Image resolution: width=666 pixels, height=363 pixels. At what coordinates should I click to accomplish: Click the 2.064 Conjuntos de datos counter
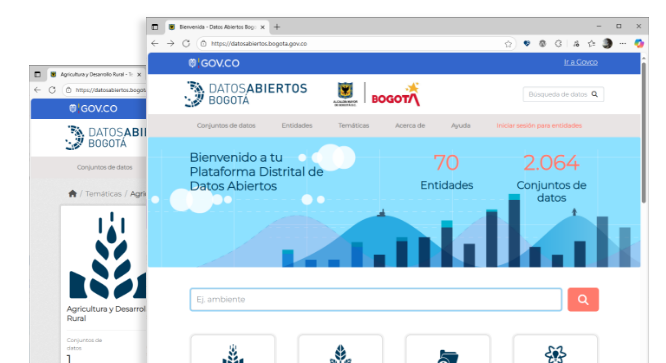click(x=551, y=178)
